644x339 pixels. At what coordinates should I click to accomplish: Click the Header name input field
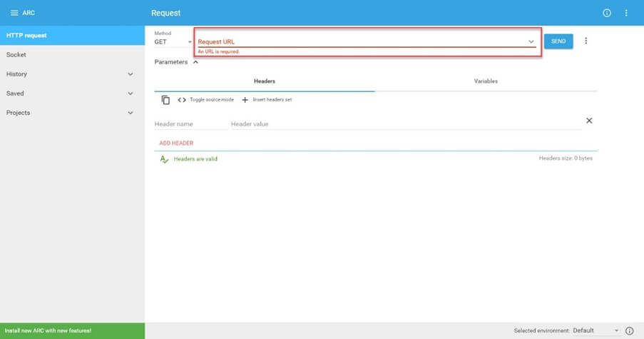(188, 124)
